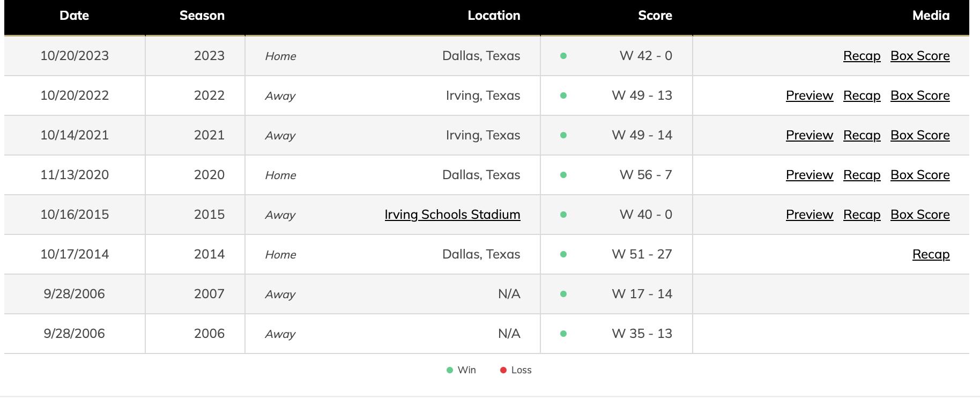980x398 pixels.
Task: Click the Score column header
Action: [x=655, y=16]
